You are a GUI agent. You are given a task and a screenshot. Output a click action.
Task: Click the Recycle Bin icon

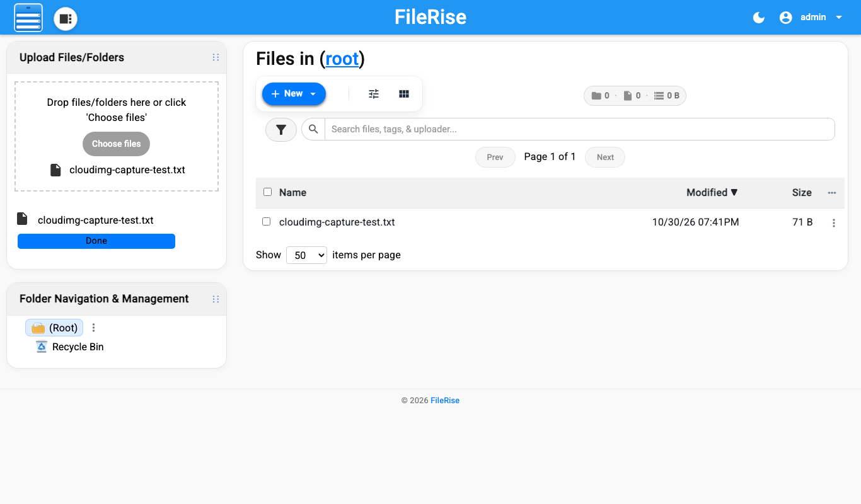pos(42,346)
